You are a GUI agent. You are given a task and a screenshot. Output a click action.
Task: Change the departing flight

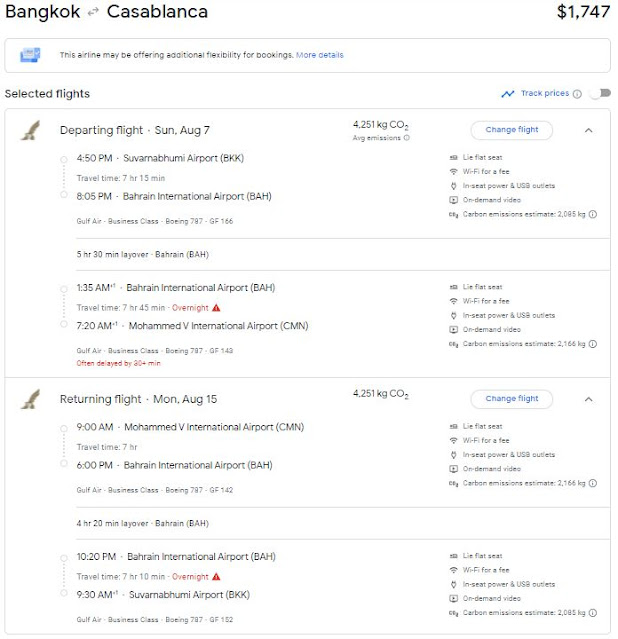tap(511, 130)
